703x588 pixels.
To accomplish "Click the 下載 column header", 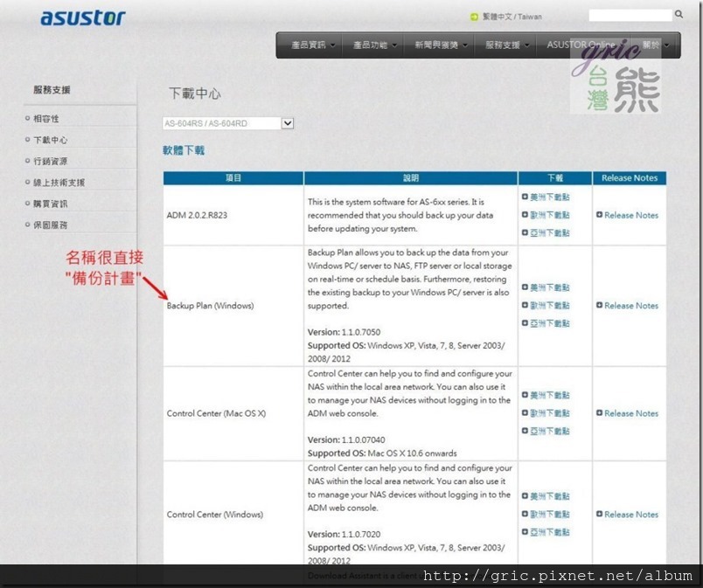I will click(555, 177).
